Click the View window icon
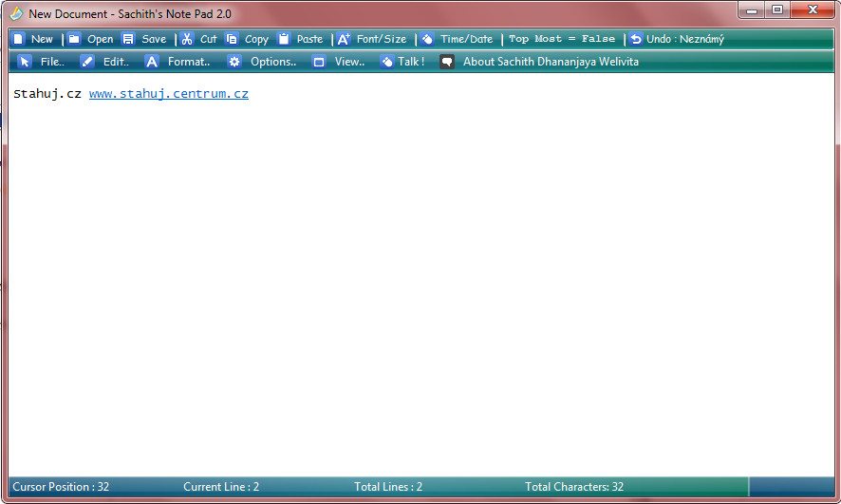Viewport: 841px width, 504px height. pos(319,62)
